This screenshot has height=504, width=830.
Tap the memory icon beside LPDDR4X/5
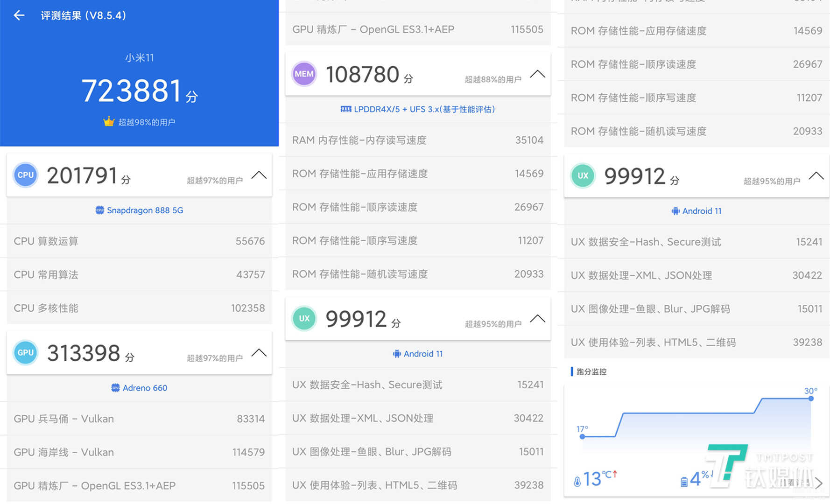346,109
